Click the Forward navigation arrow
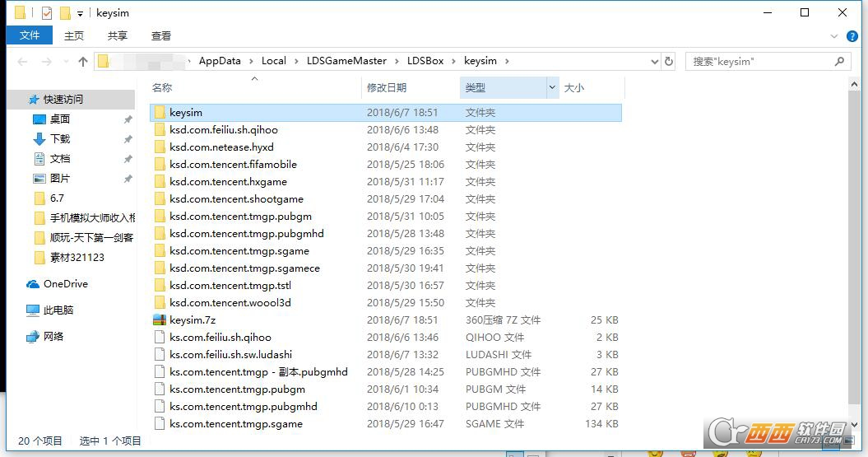 click(47, 62)
